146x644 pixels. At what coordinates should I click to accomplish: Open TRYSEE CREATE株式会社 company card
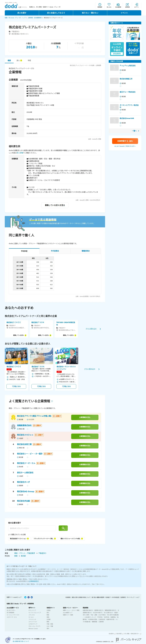point(66,329)
